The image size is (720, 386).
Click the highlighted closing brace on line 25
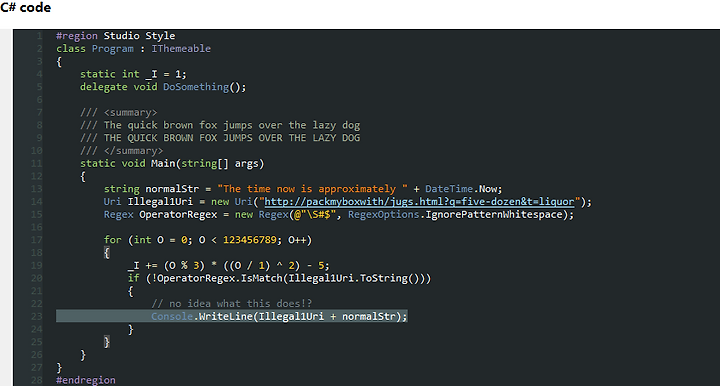(x=107, y=342)
